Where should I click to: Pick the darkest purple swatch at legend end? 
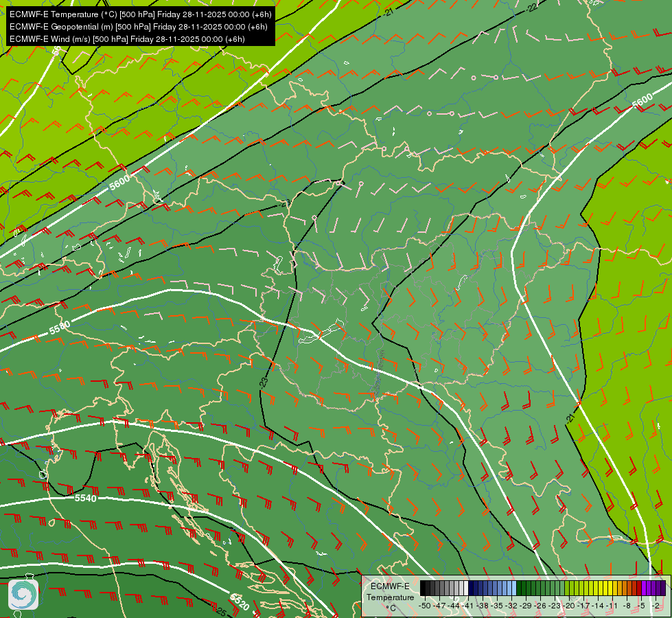pos(663,588)
